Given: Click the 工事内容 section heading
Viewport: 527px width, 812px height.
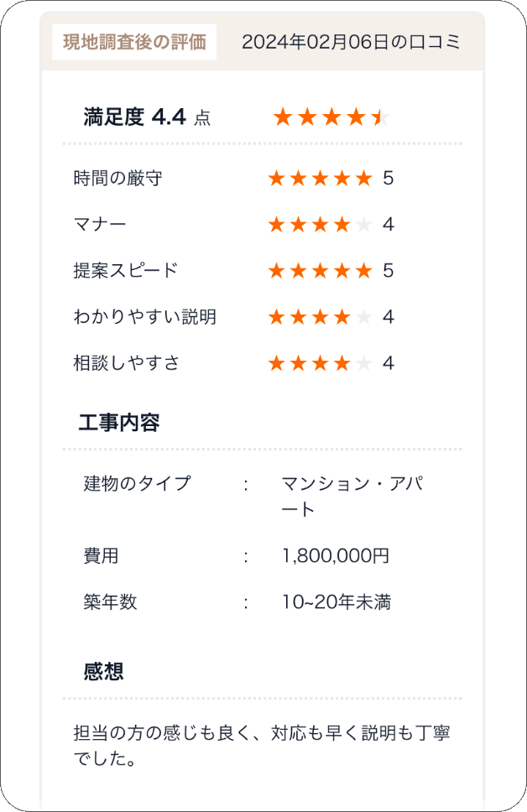Looking at the screenshot, I should [119, 423].
